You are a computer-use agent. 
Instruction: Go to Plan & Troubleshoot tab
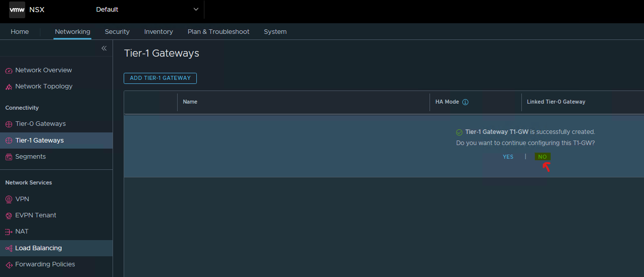(219, 31)
